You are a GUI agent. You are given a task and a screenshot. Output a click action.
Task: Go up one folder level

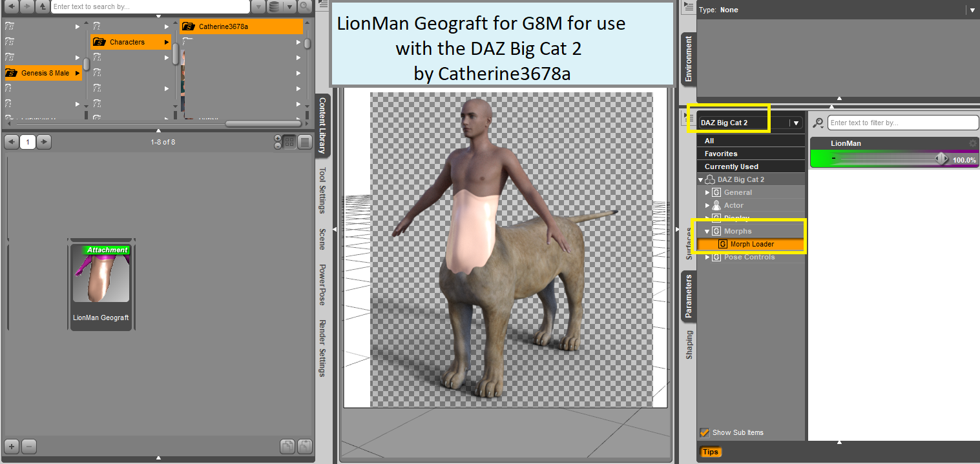click(x=43, y=6)
